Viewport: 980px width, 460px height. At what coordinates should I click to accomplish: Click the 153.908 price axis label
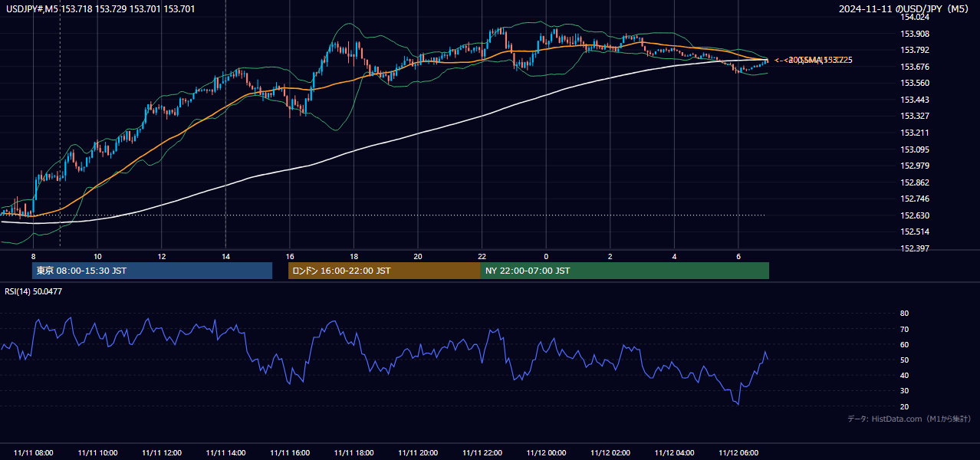915,34
